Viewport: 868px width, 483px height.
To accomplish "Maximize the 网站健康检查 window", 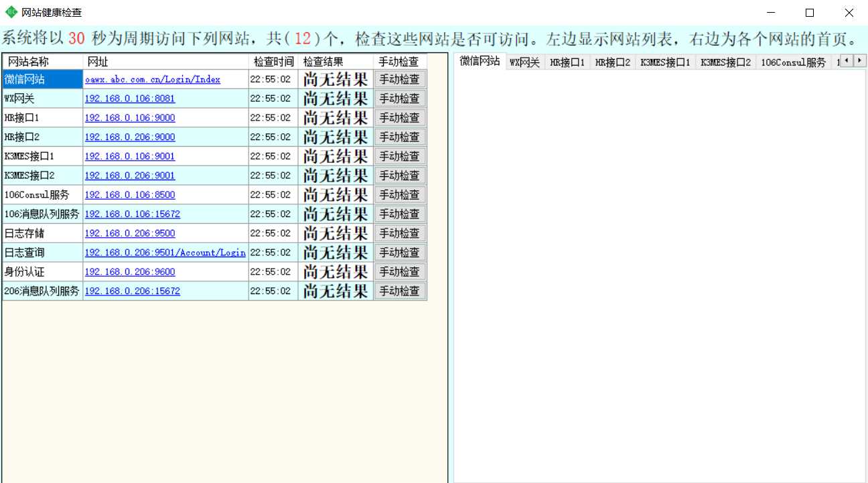I will tap(810, 12).
